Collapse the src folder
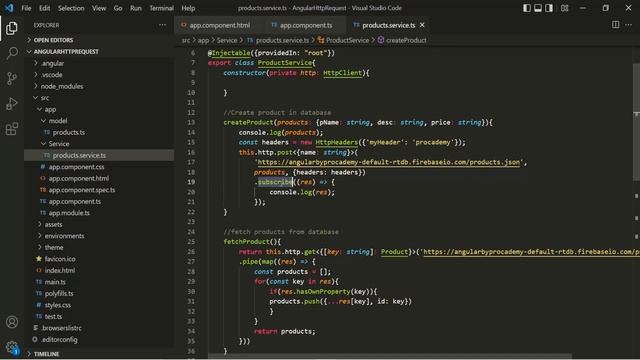This screenshot has height=360, width=640. [99, 98]
